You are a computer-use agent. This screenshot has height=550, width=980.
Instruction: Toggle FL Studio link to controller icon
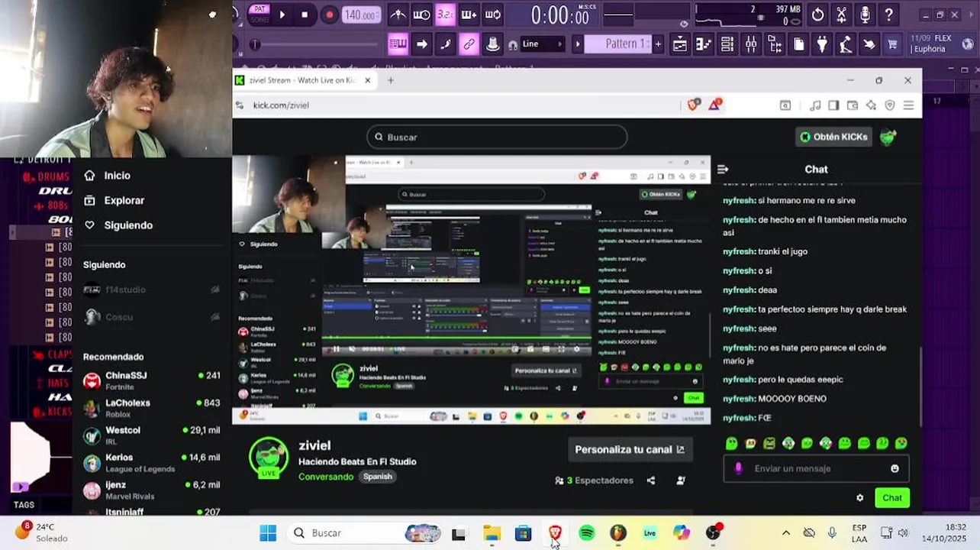point(469,44)
